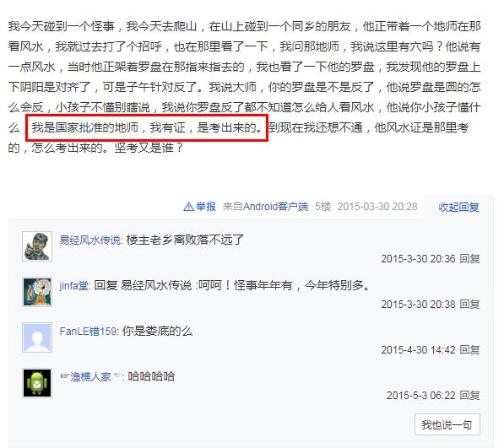Reply to 易经风水传说's comment via 回复
504x448 pixels.
pyautogui.click(x=469, y=258)
